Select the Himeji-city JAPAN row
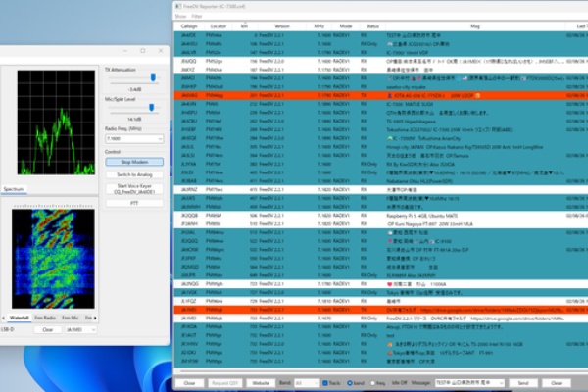Image resolution: width=588 pixels, height=392 pixels. tap(381, 147)
